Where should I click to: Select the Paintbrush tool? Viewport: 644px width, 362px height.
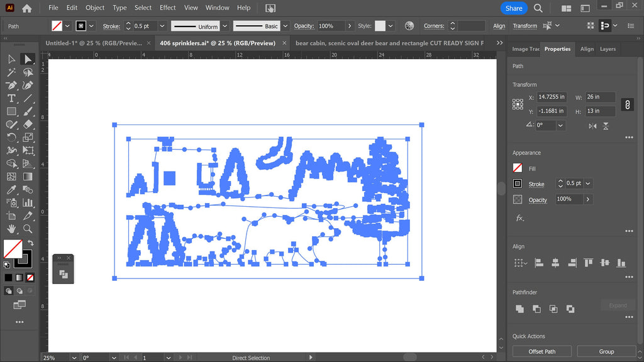pos(28,112)
